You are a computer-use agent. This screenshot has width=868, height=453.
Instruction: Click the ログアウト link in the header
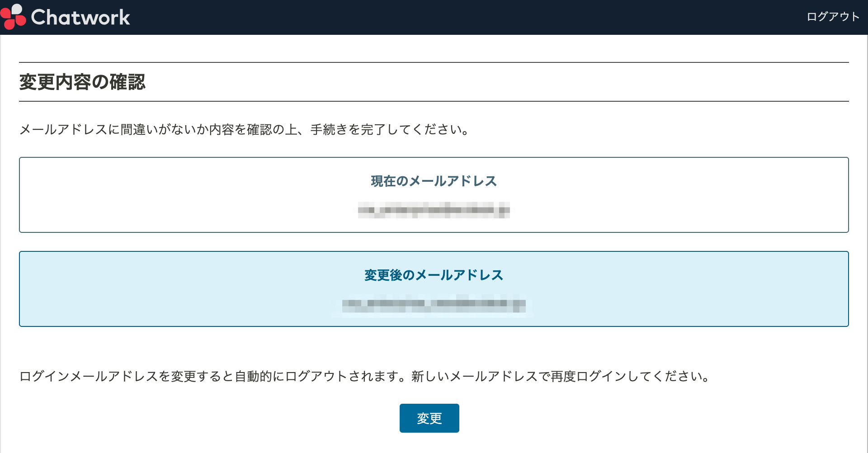(832, 16)
